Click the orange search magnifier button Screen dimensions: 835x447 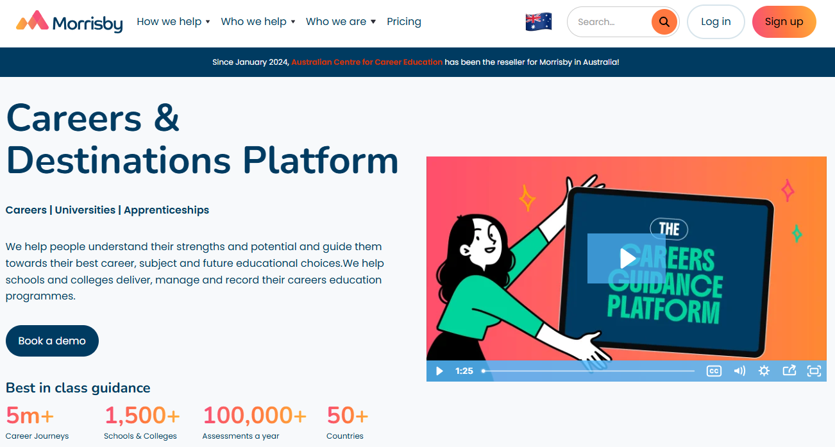664,22
